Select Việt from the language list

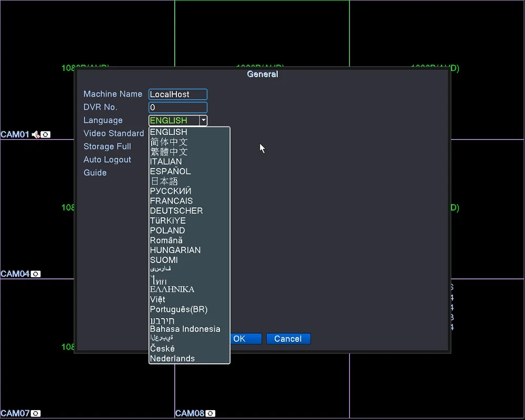[189, 299]
